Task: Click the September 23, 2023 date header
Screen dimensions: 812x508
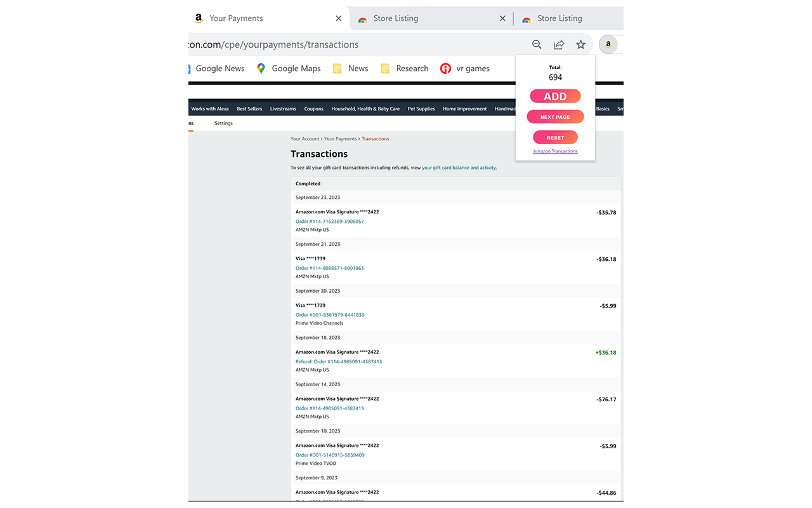Action: pyautogui.click(x=318, y=197)
